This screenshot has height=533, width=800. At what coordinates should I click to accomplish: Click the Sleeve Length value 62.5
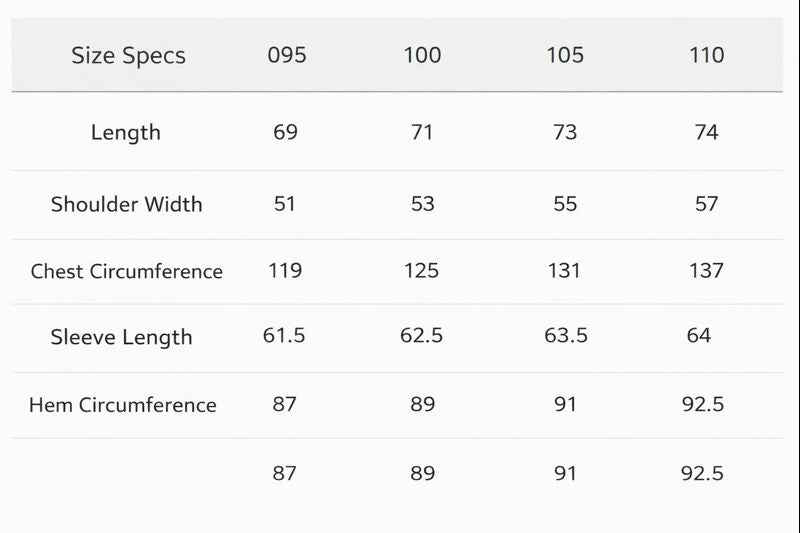(421, 336)
